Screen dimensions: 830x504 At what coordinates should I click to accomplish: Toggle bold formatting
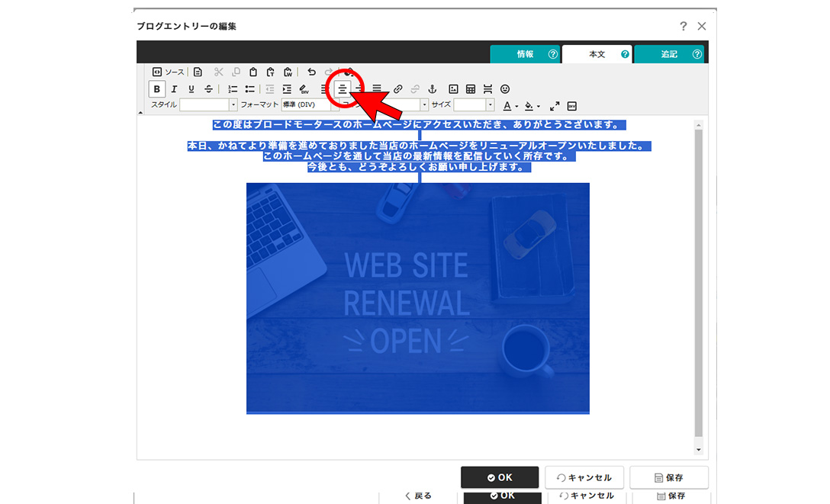click(156, 89)
